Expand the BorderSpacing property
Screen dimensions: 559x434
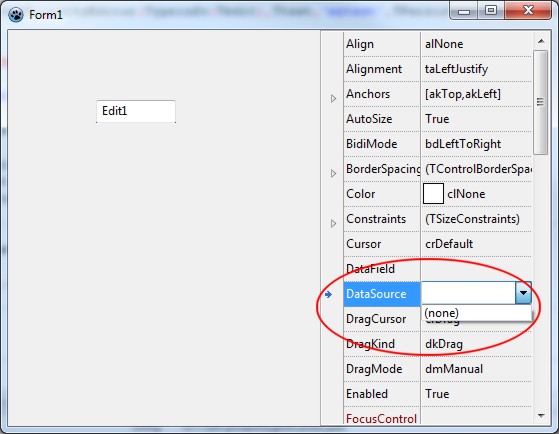(333, 173)
